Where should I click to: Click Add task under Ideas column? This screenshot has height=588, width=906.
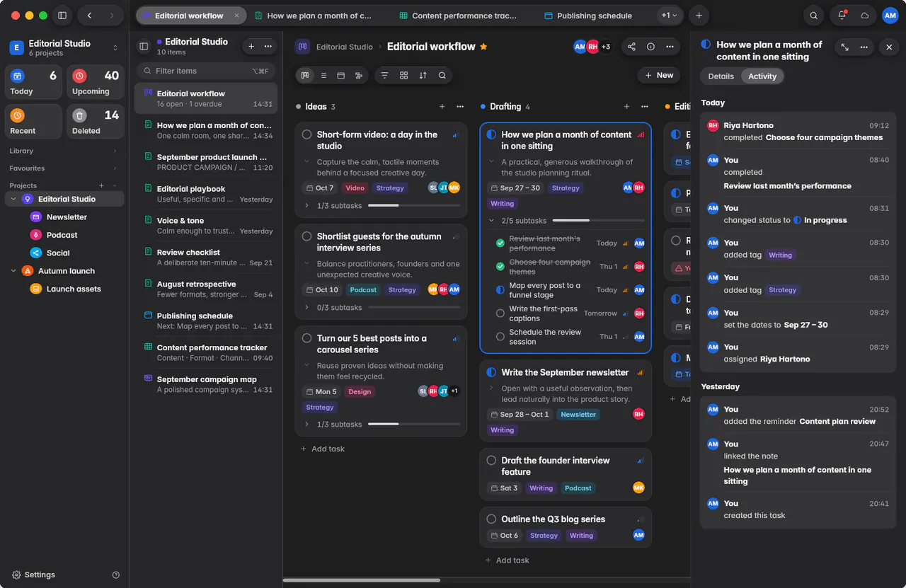(322, 449)
